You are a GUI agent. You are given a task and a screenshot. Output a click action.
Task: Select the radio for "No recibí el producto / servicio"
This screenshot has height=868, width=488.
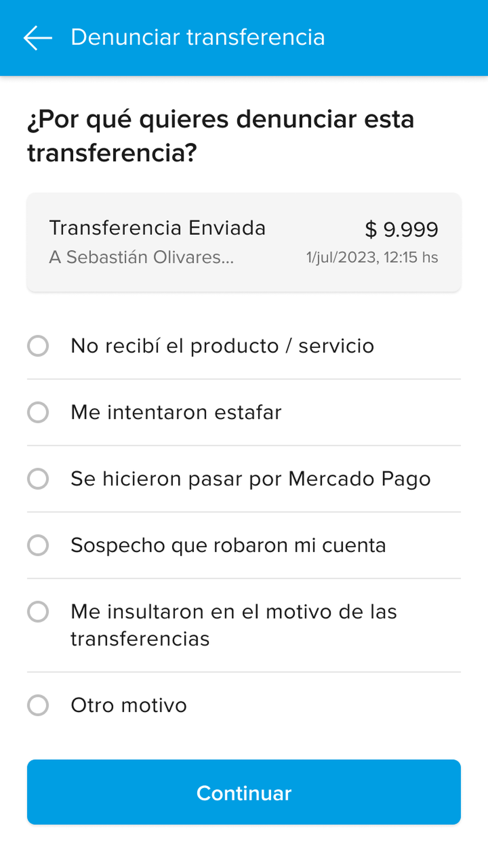38,346
